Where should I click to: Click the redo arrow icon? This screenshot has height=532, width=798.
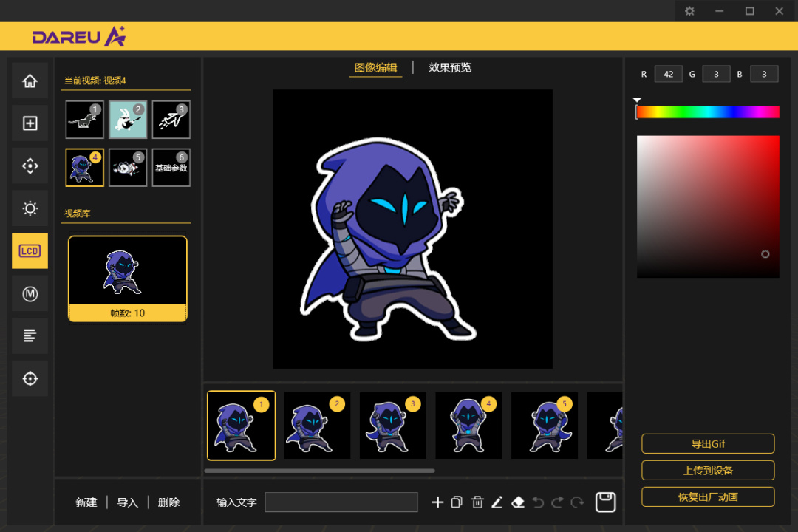(x=558, y=502)
